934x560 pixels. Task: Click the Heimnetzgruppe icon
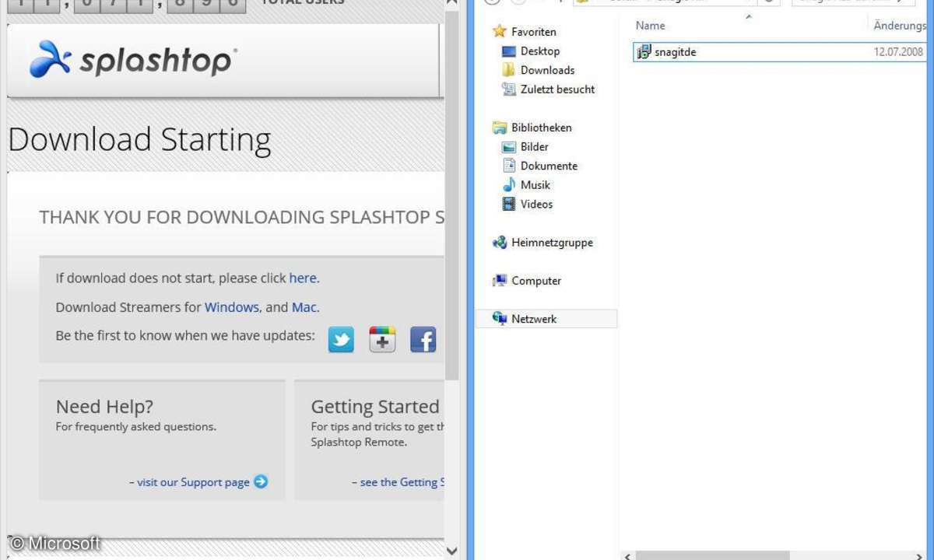(500, 243)
